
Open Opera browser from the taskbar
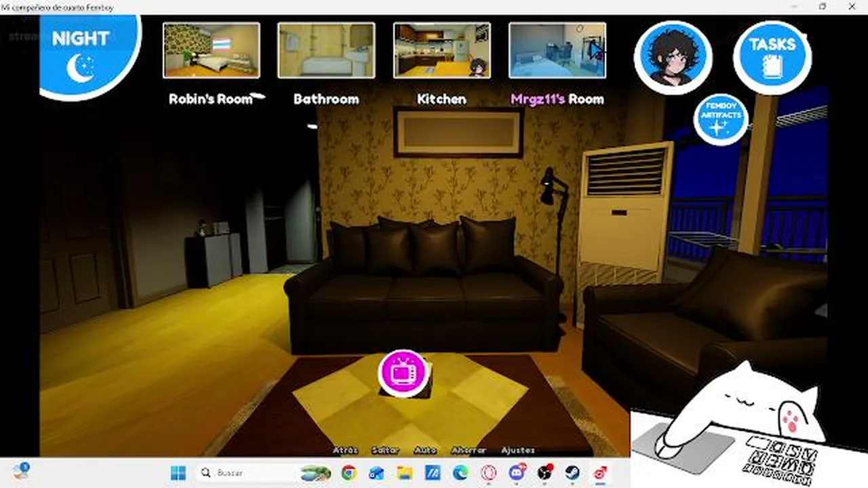(489, 472)
